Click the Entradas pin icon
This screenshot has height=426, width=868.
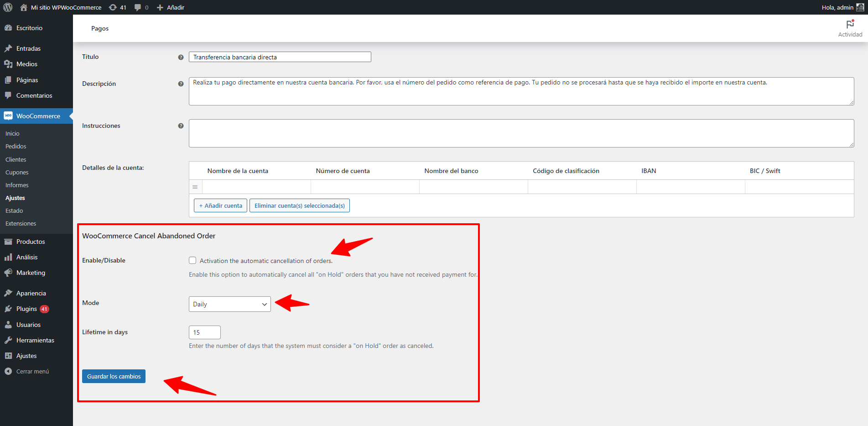click(x=8, y=48)
